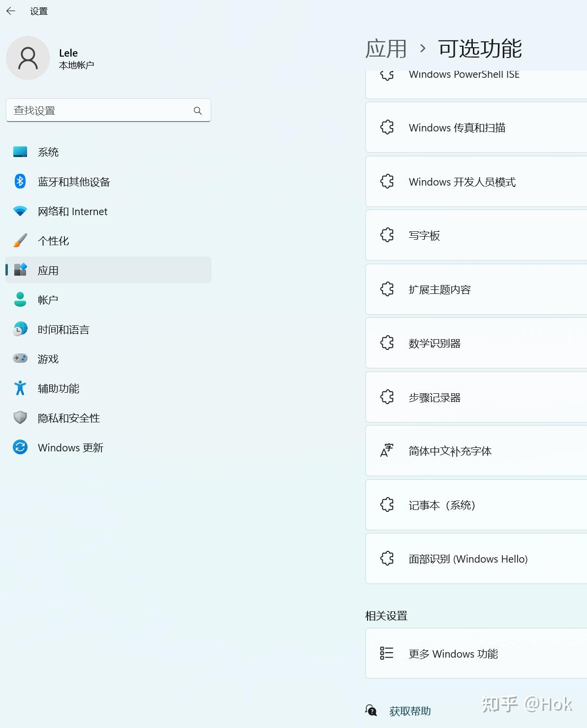Image resolution: width=587 pixels, height=728 pixels.
Task: Open 系统 settings from the sidebar icon
Action: pyautogui.click(x=20, y=152)
